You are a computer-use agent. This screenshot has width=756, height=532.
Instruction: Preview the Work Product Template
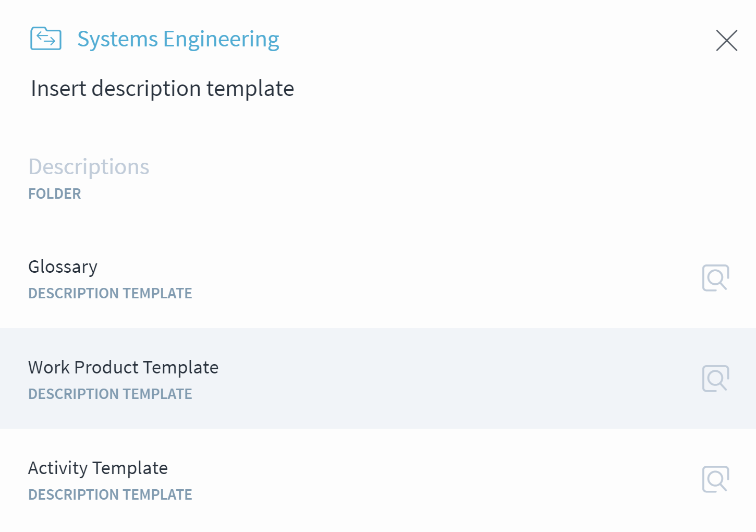(x=715, y=379)
